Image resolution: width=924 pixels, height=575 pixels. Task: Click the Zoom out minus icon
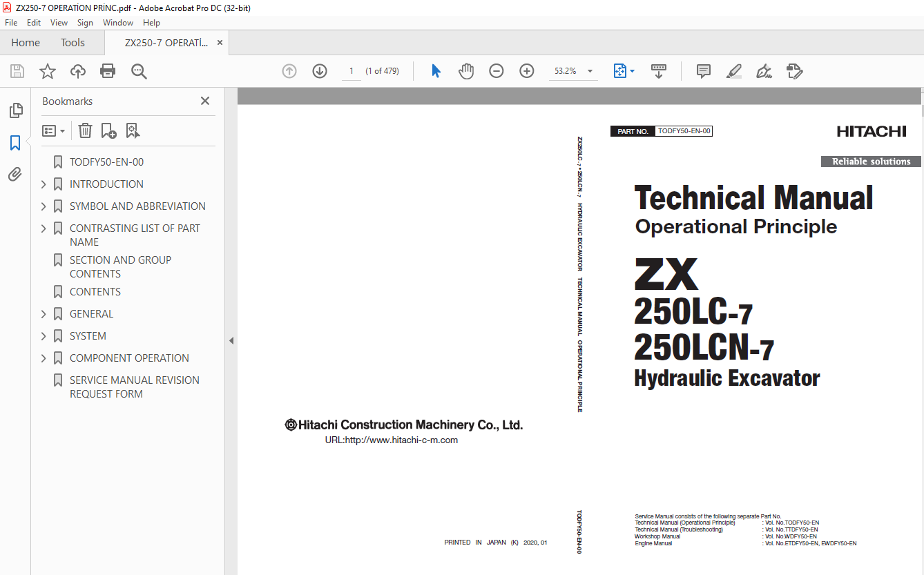point(497,71)
